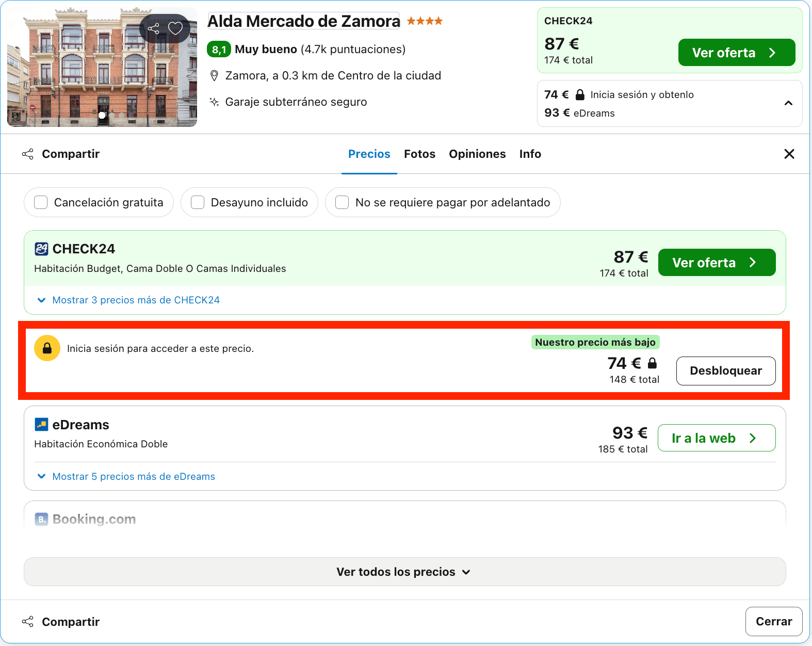Click the 8,1 rating badge

[219, 50]
